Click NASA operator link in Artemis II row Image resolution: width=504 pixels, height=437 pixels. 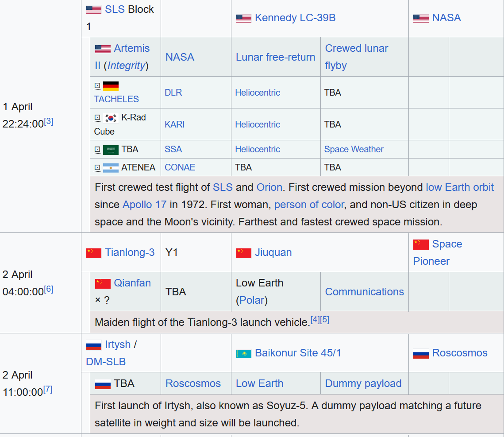click(180, 57)
